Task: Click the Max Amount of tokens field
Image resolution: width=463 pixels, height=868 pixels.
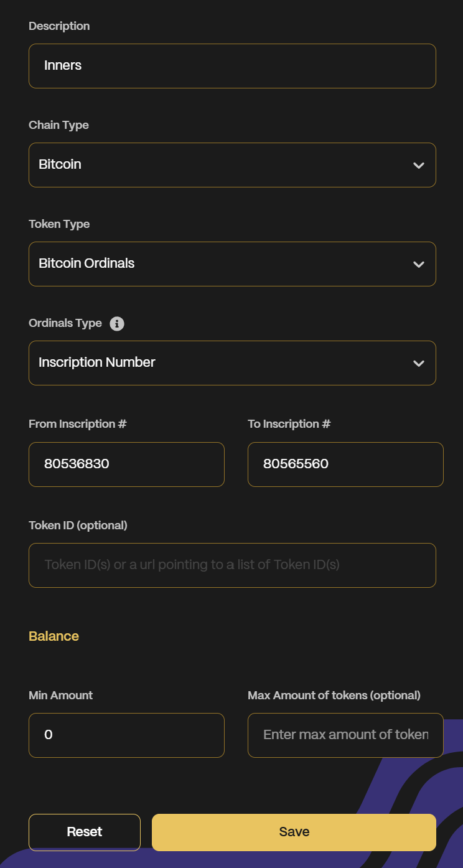Action: click(345, 735)
